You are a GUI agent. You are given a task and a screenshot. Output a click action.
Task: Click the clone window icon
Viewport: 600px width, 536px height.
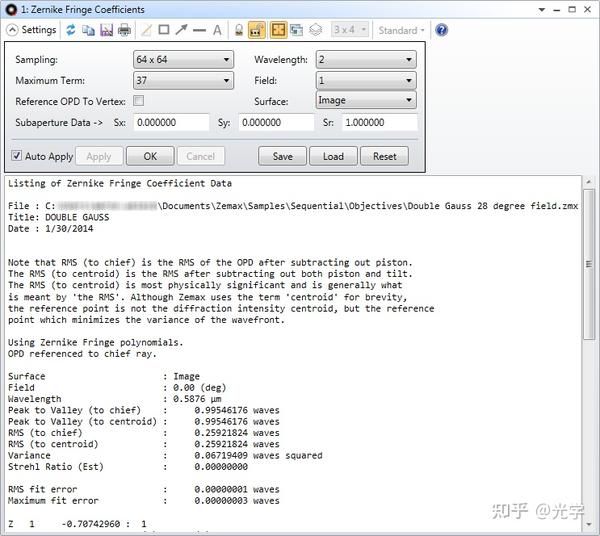[x=296, y=30]
